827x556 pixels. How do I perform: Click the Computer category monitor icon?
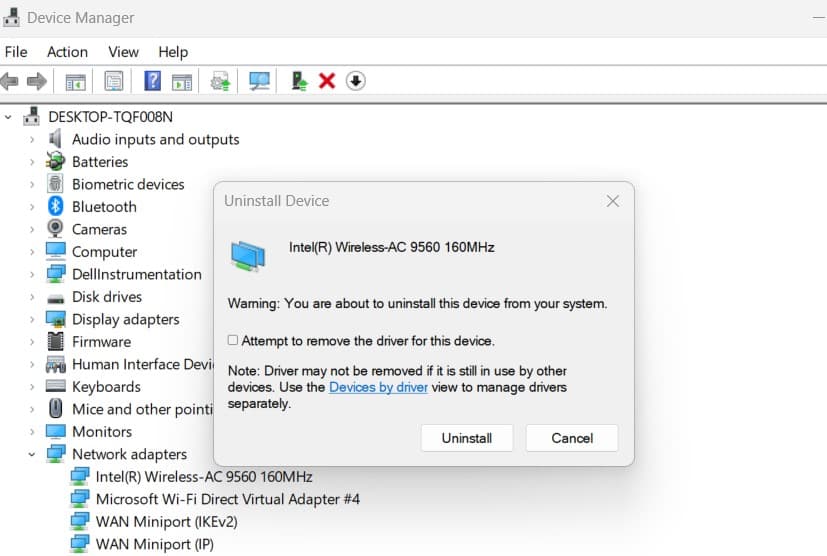pyautogui.click(x=55, y=251)
